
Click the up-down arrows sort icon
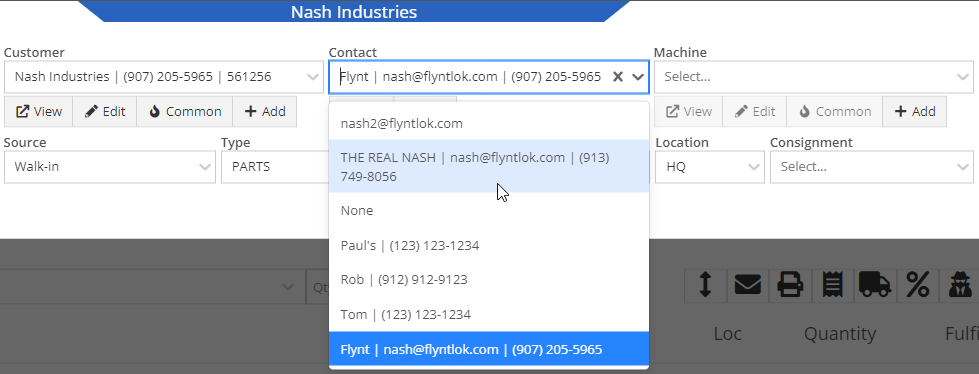(x=706, y=286)
